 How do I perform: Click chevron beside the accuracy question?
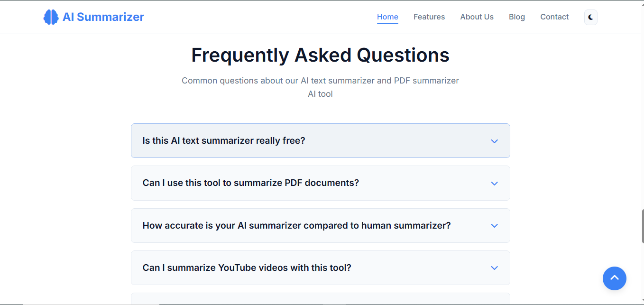(494, 226)
